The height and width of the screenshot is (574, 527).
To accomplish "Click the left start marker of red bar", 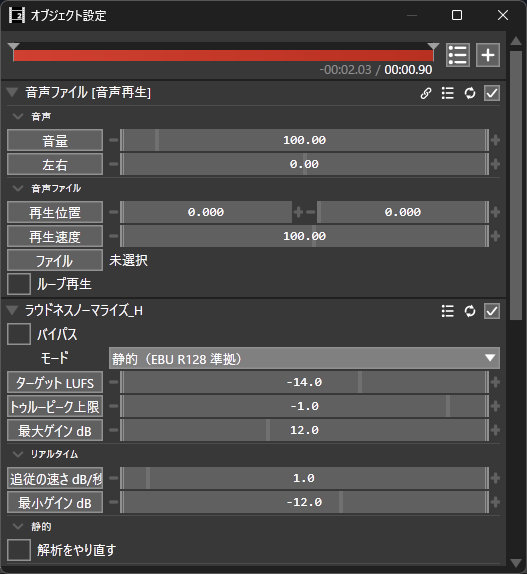I will coord(14,46).
